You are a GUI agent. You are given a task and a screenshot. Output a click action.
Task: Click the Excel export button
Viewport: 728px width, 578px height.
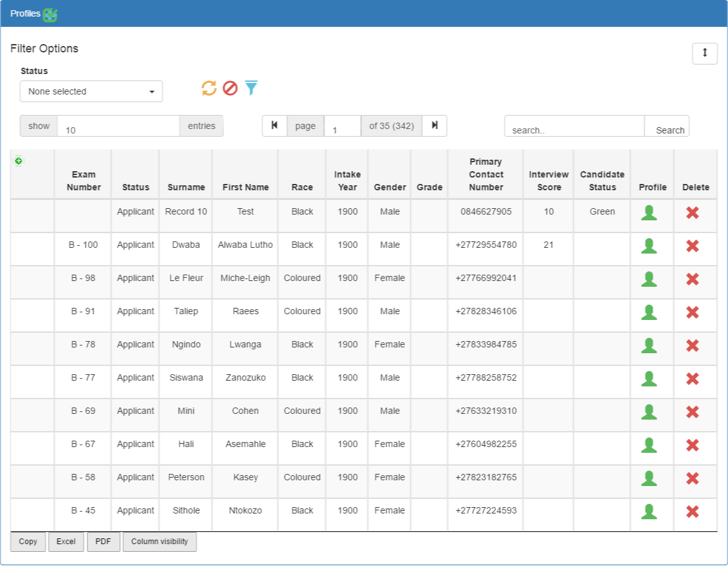click(x=66, y=542)
